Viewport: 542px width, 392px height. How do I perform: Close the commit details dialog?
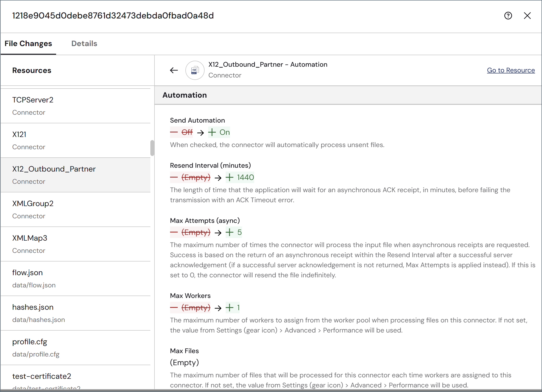[527, 16]
